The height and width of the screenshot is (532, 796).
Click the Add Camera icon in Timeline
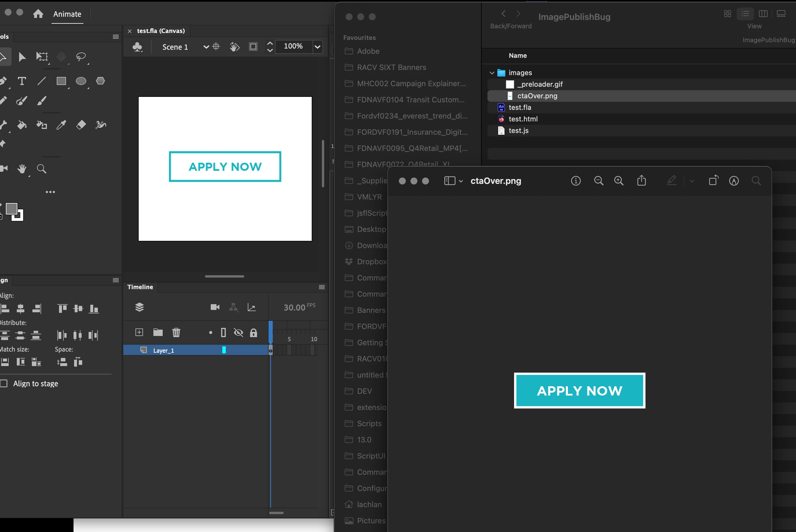214,307
